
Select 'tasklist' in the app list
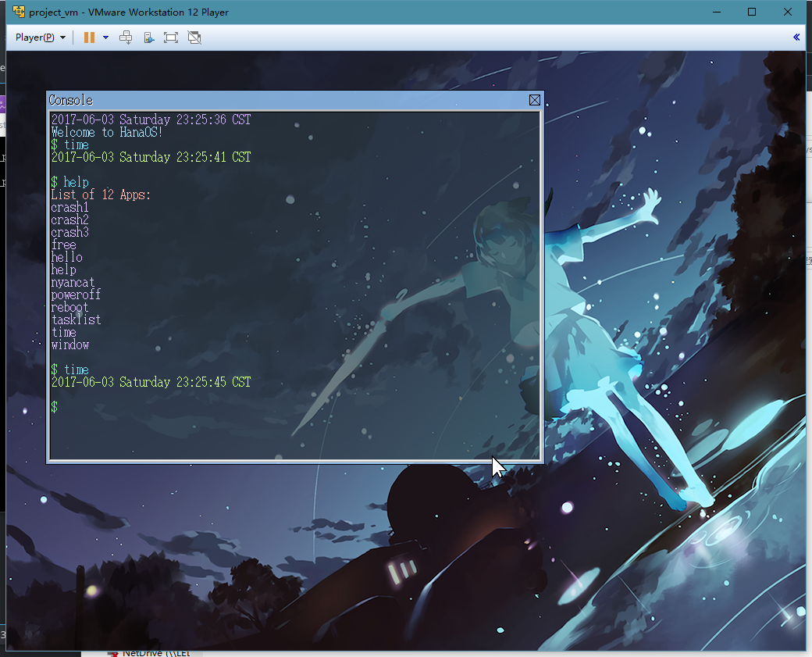pyautogui.click(x=76, y=320)
